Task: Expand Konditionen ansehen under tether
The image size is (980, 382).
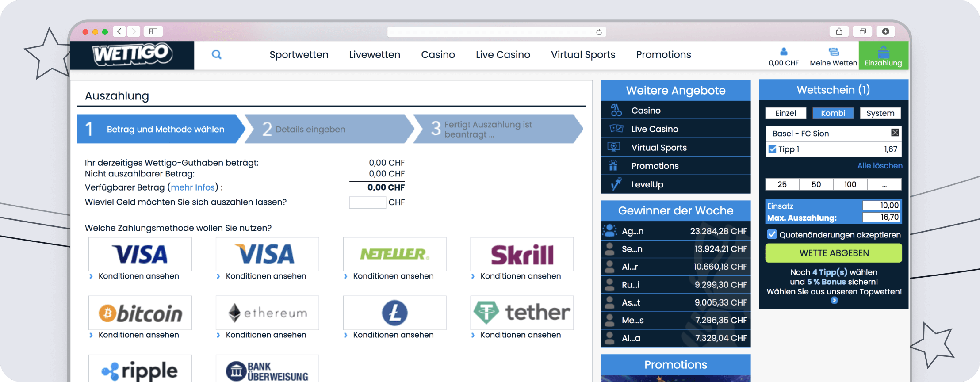Action: (x=521, y=335)
